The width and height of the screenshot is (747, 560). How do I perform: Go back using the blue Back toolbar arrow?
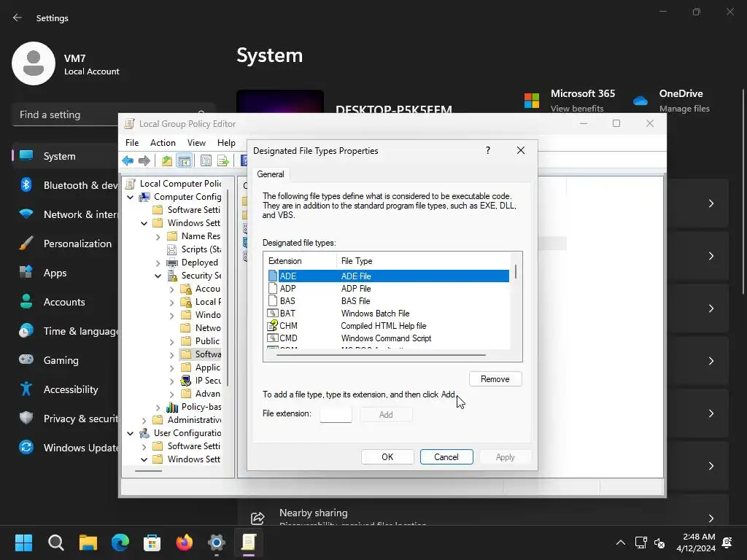pos(128,160)
